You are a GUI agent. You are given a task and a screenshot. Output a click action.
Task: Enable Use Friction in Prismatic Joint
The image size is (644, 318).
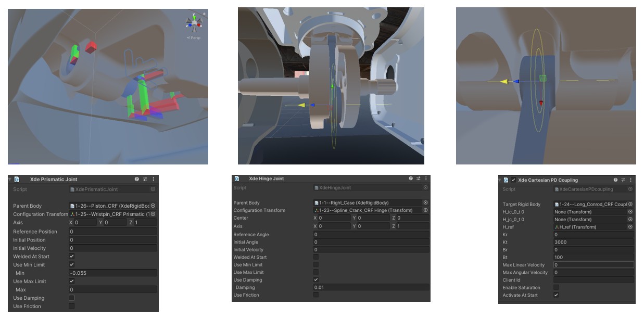click(72, 306)
